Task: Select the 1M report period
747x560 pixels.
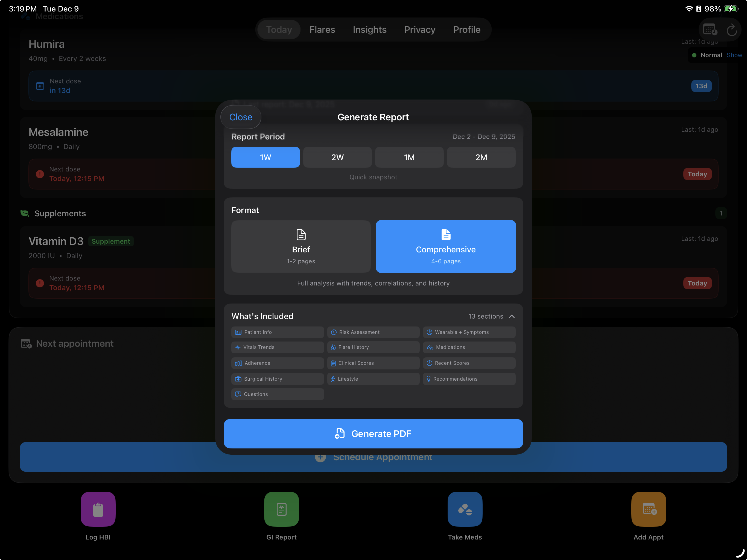Action: pyautogui.click(x=409, y=157)
